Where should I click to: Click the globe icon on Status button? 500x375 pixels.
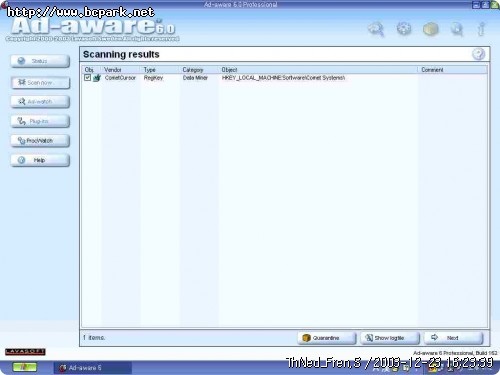(21, 61)
